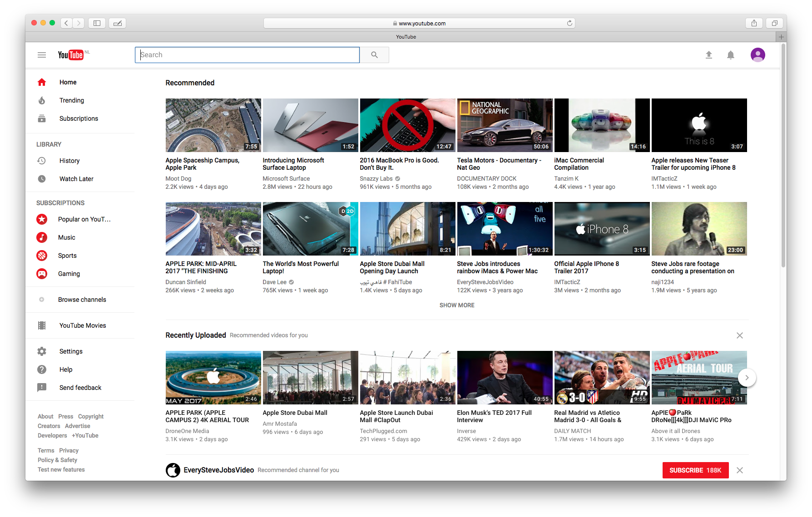The image size is (812, 517).
Task: Click the search magnifier button
Action: tap(374, 55)
